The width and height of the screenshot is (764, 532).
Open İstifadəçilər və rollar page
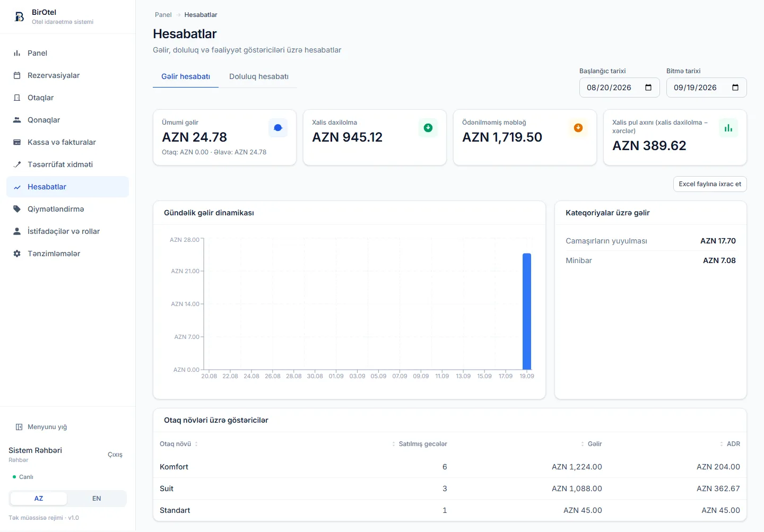(x=67, y=231)
